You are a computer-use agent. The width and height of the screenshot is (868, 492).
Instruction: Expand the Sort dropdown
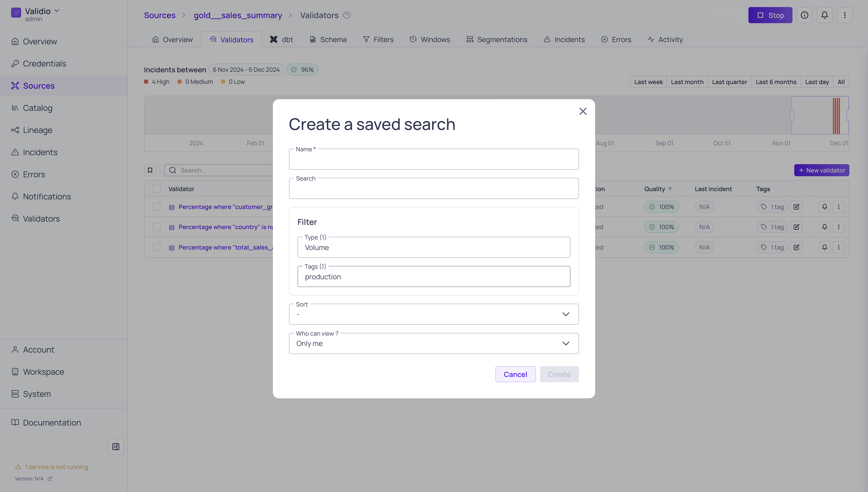[x=434, y=314]
